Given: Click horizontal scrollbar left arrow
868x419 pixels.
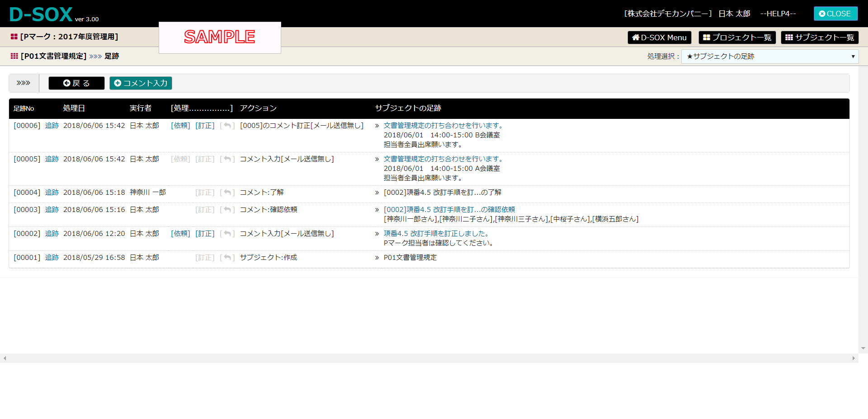Looking at the screenshot, I should point(5,358).
